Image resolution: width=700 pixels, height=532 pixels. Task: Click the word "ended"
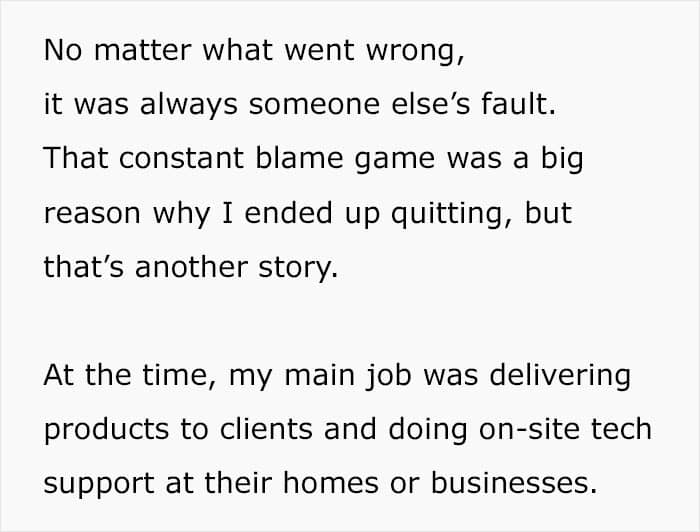288,212
